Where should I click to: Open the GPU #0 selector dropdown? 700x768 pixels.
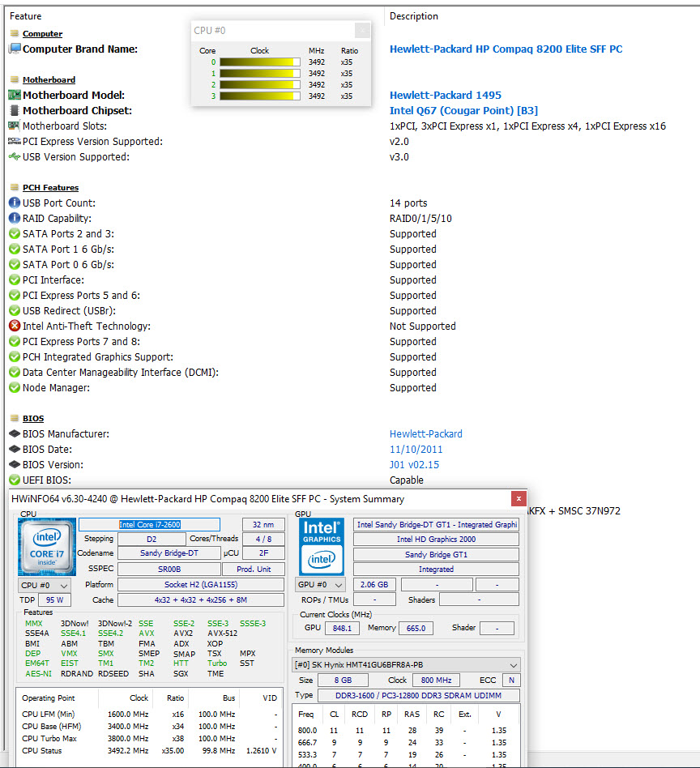coord(320,585)
